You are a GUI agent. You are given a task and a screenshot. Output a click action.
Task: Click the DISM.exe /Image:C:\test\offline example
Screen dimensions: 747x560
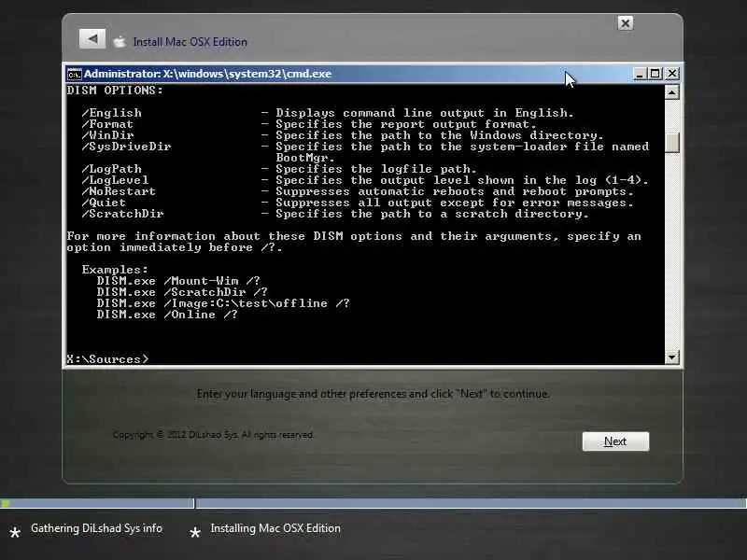pos(223,303)
